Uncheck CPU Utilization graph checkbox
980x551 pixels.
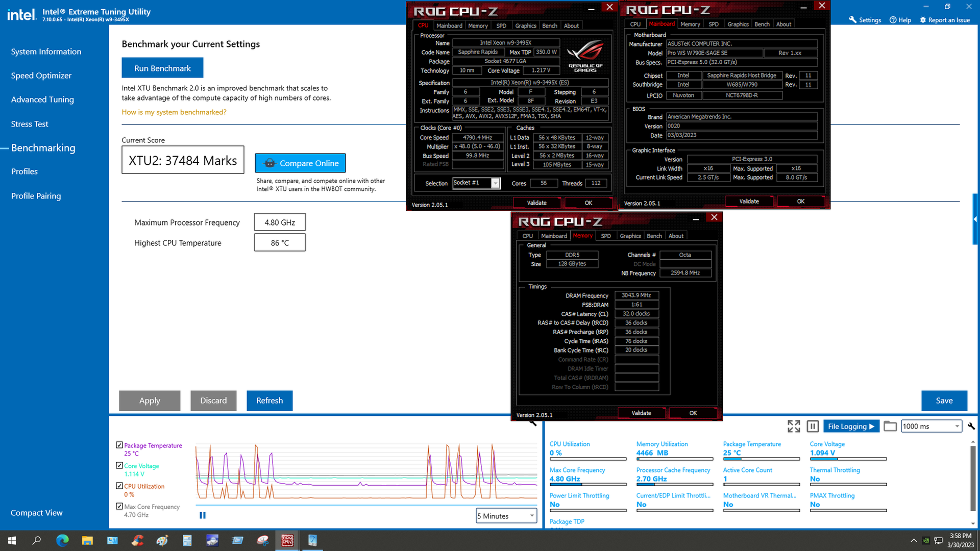pos(119,486)
